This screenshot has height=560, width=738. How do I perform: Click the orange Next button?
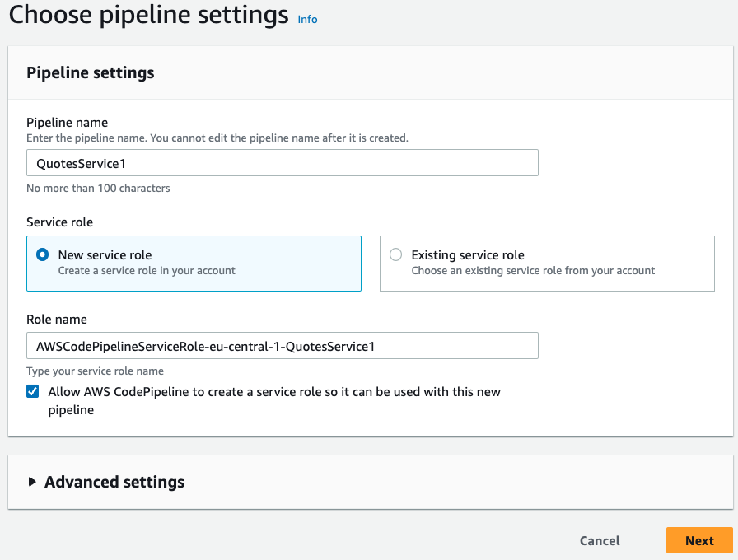point(699,541)
